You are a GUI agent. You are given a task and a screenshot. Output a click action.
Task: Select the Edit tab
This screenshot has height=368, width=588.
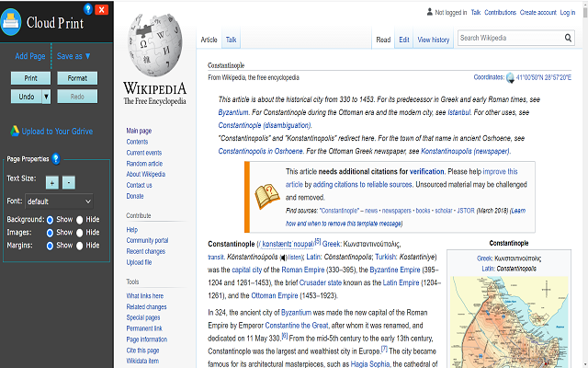[404, 40]
